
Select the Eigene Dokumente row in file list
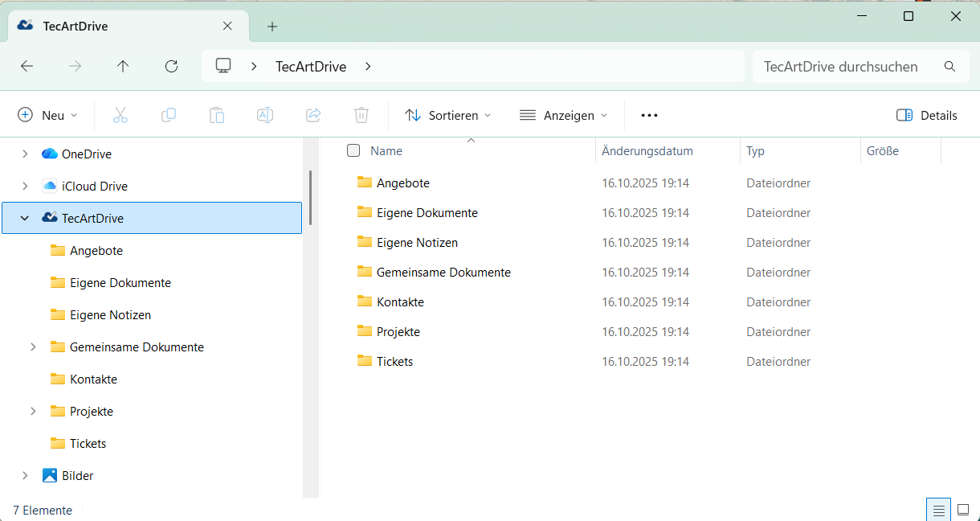click(643, 212)
